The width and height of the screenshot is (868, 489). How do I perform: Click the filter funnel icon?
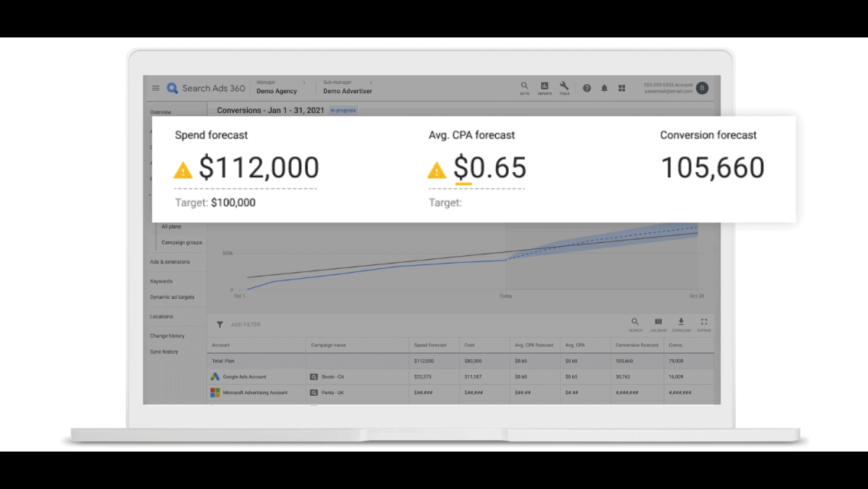coord(220,325)
